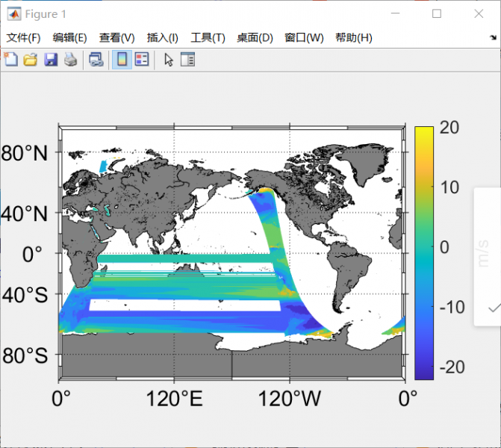The width and height of the screenshot is (501, 448).
Task: Click the Link Plot toolbar icon
Action: tap(96, 60)
